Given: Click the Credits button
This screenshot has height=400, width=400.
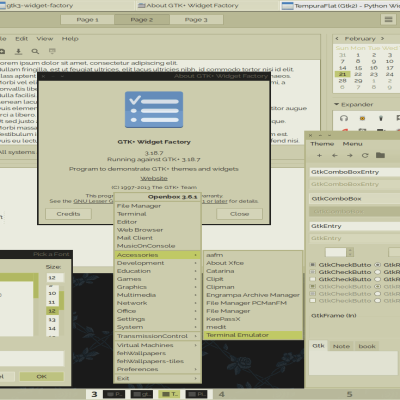Looking at the screenshot, I should (68, 214).
